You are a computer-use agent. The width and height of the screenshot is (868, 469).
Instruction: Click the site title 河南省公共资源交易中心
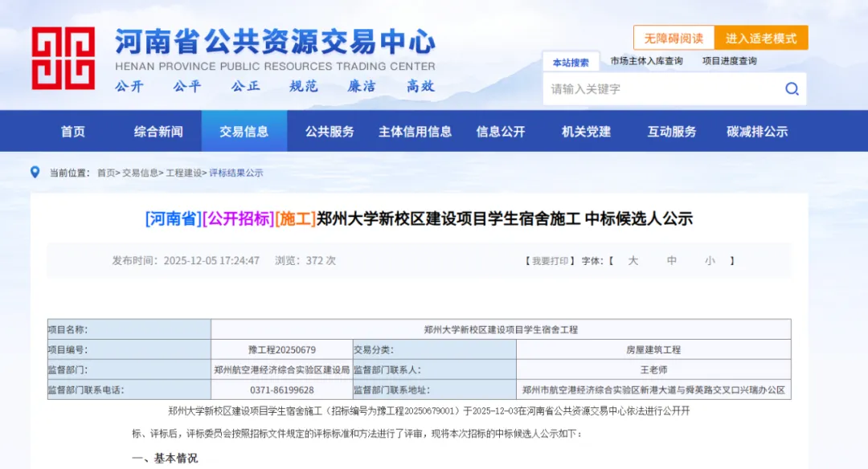point(275,42)
